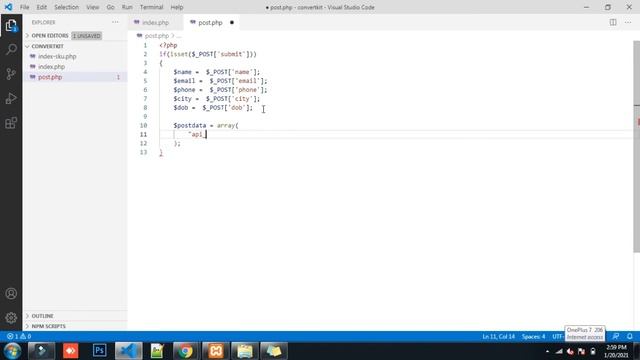Show hidden system tray icons
The height and width of the screenshot is (360, 640).
(x=547, y=351)
